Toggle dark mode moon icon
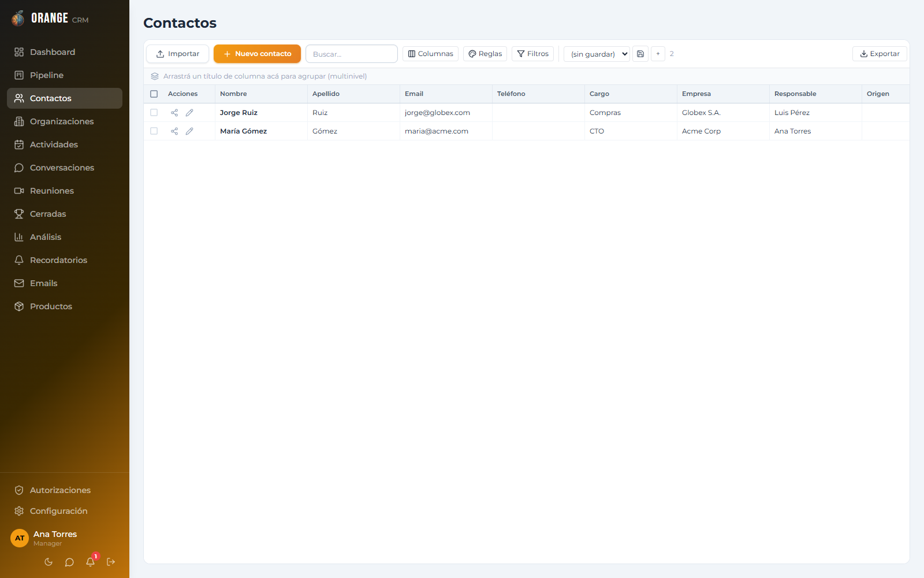 pos(49,562)
